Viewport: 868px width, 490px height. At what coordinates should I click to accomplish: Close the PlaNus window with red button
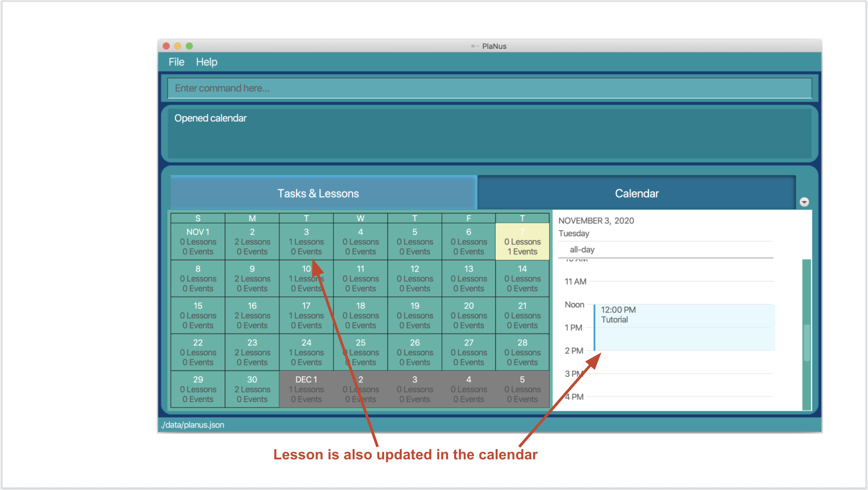click(166, 46)
